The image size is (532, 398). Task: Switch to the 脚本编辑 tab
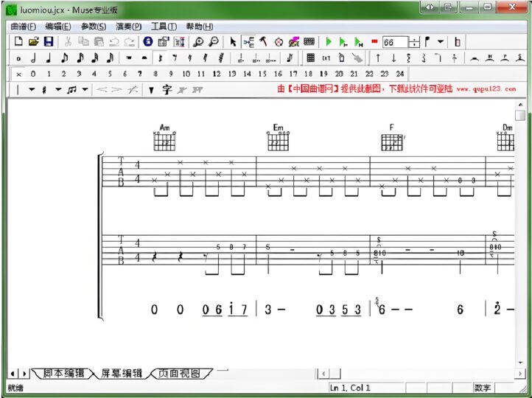[x=63, y=374]
